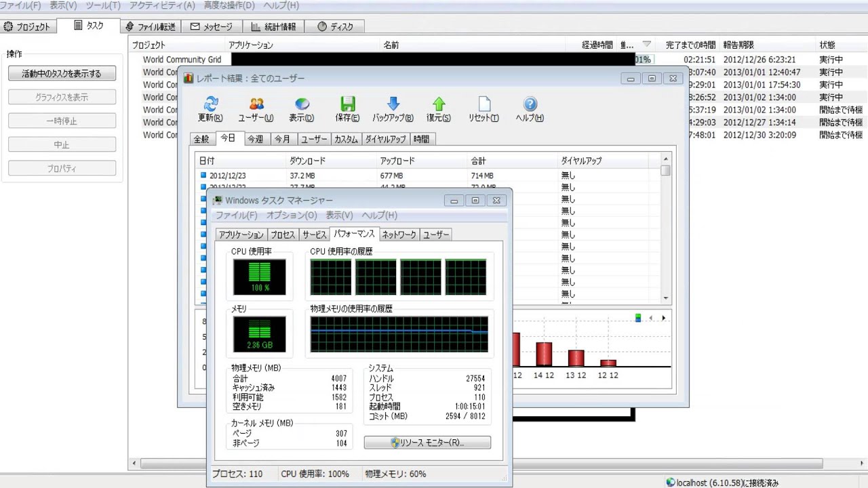
Task: Click the 日付 column header in report list
Action: pyautogui.click(x=240, y=161)
